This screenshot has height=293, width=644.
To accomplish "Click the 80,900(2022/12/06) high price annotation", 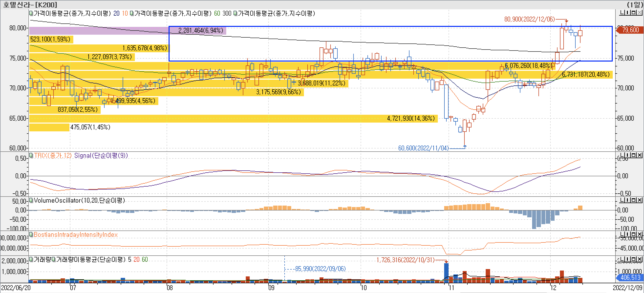I will (529, 19).
